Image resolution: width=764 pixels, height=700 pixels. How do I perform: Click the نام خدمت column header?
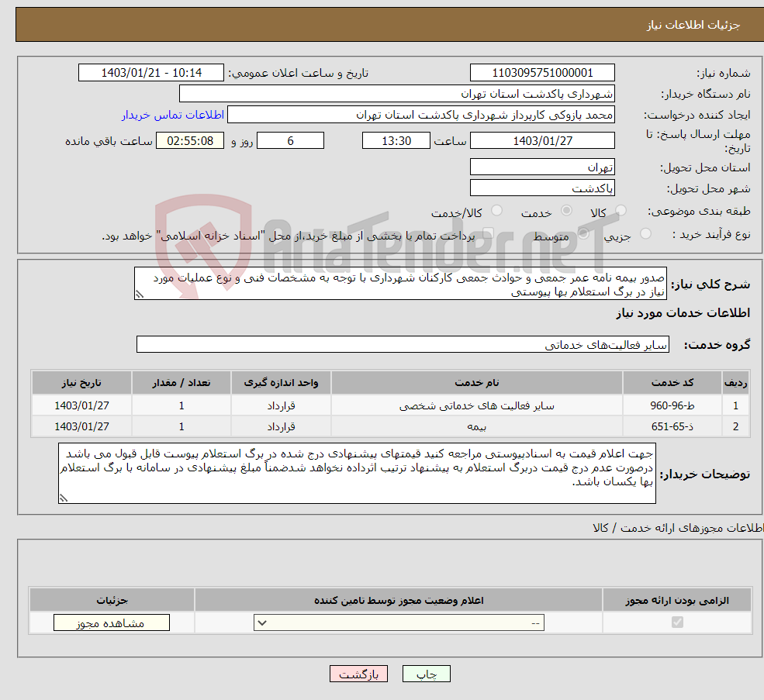pos(477,383)
